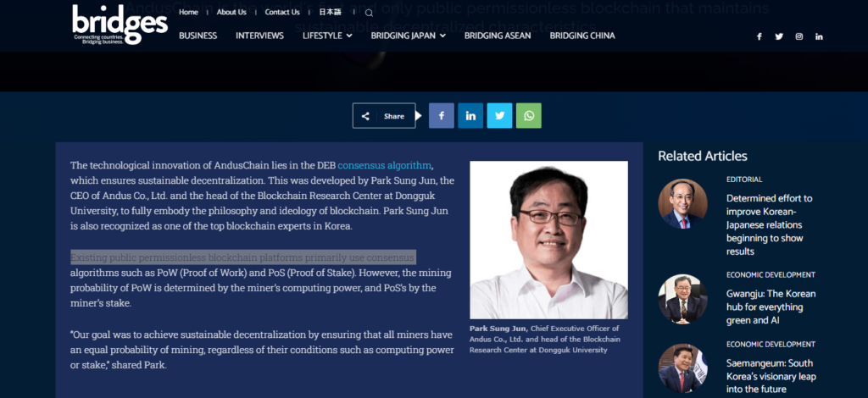
Task: Share the article on Facebook
Action: (x=441, y=115)
